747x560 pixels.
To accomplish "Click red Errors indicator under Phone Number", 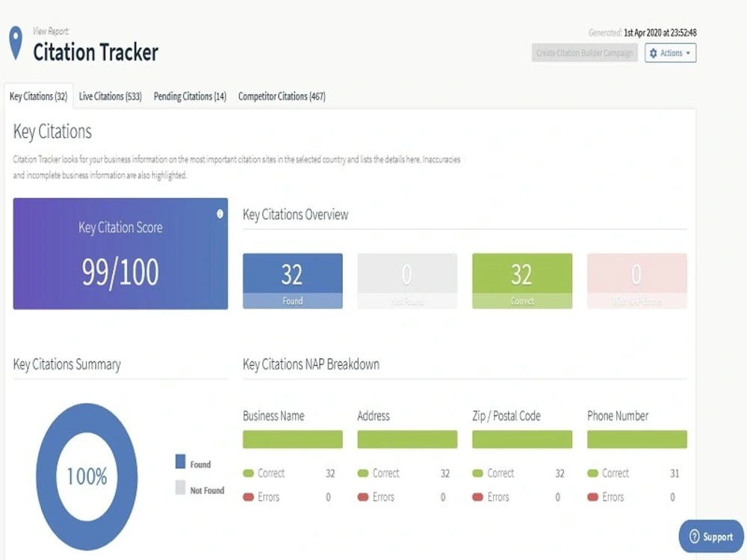I will 592,497.
